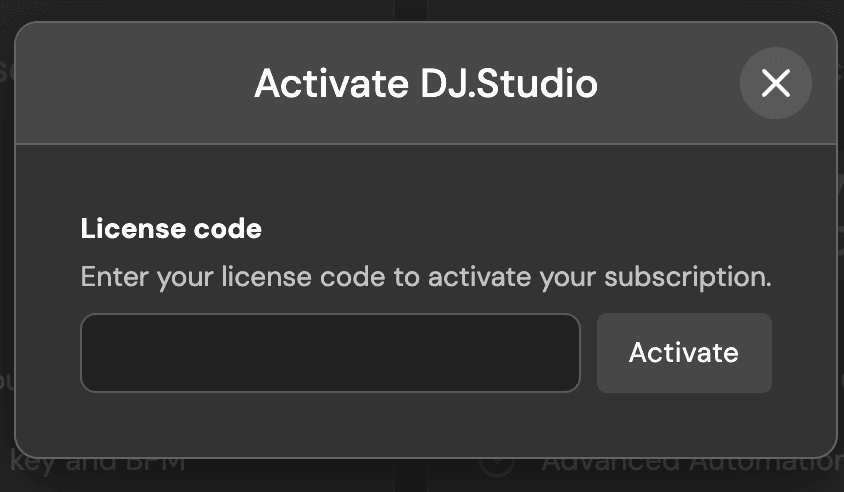
Task: Click the 'Activate DJ.Studio' dialog title
Action: coord(426,83)
